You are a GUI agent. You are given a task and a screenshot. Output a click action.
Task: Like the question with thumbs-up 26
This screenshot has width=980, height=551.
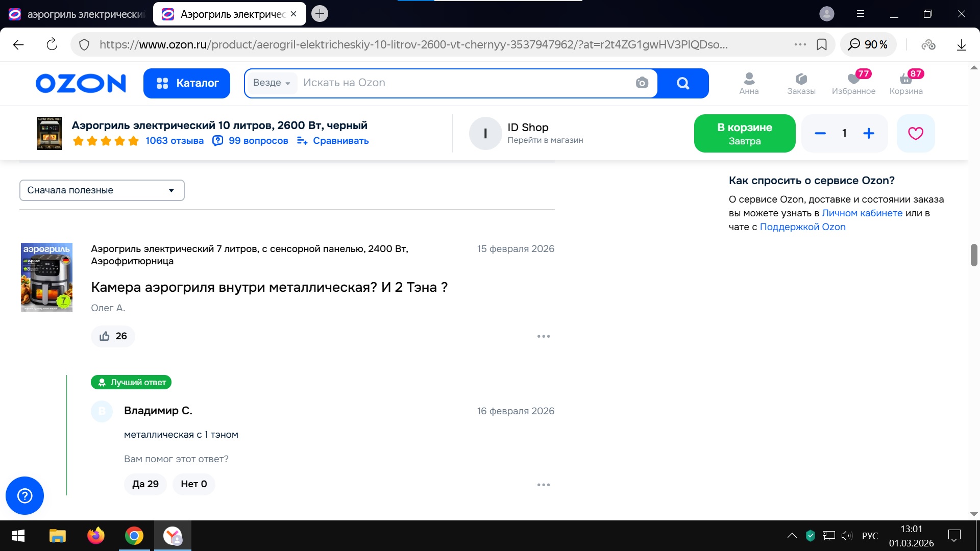[x=113, y=336]
